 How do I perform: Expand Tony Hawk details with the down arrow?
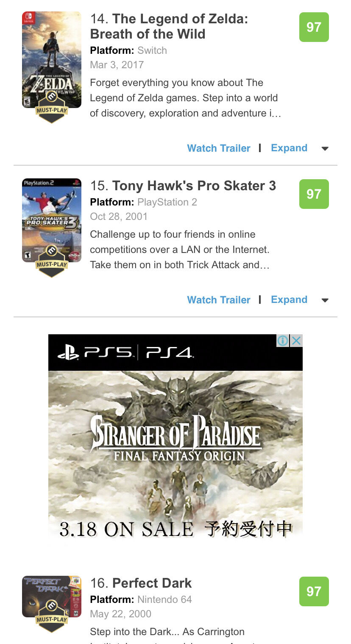click(x=325, y=300)
